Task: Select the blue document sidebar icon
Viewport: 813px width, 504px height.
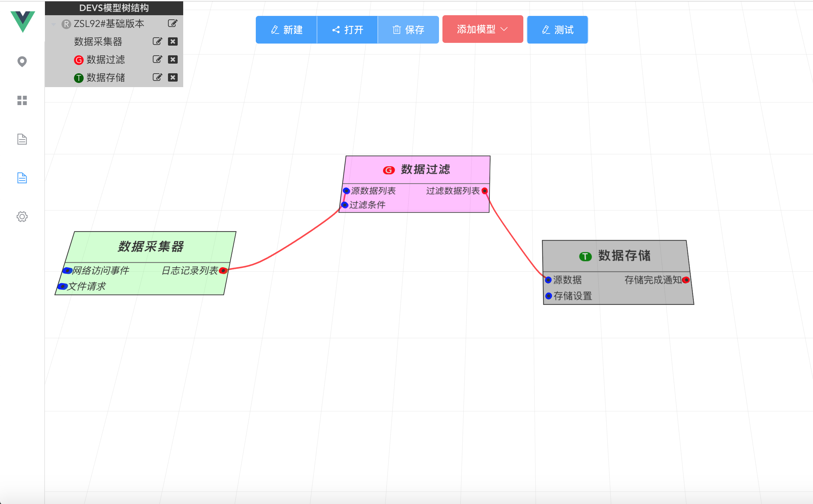Action: [x=22, y=178]
